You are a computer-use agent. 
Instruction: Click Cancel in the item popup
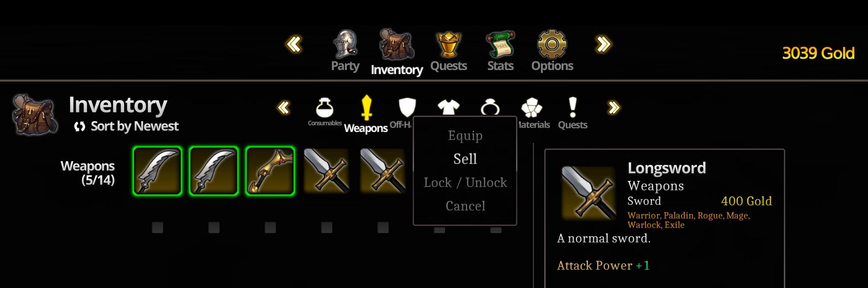pos(465,206)
